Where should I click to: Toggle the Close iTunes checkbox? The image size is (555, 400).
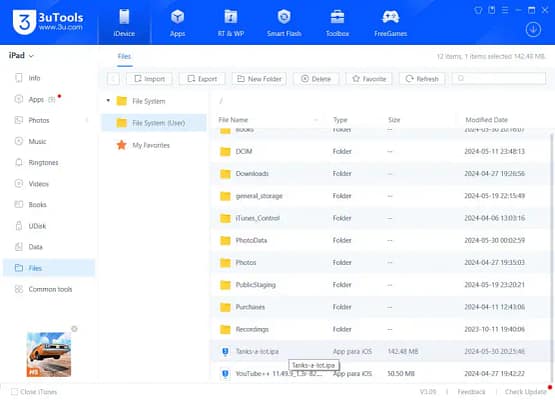(15, 392)
